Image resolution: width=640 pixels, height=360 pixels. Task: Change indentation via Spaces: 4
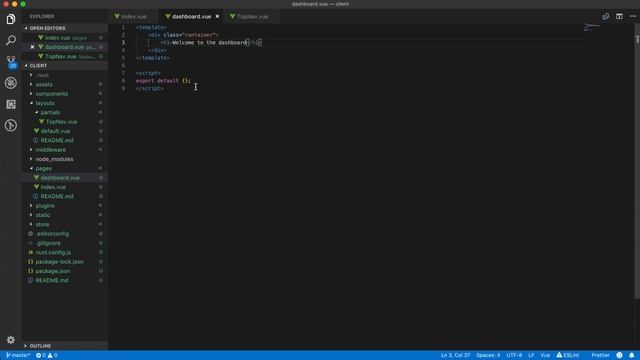[x=488, y=355]
